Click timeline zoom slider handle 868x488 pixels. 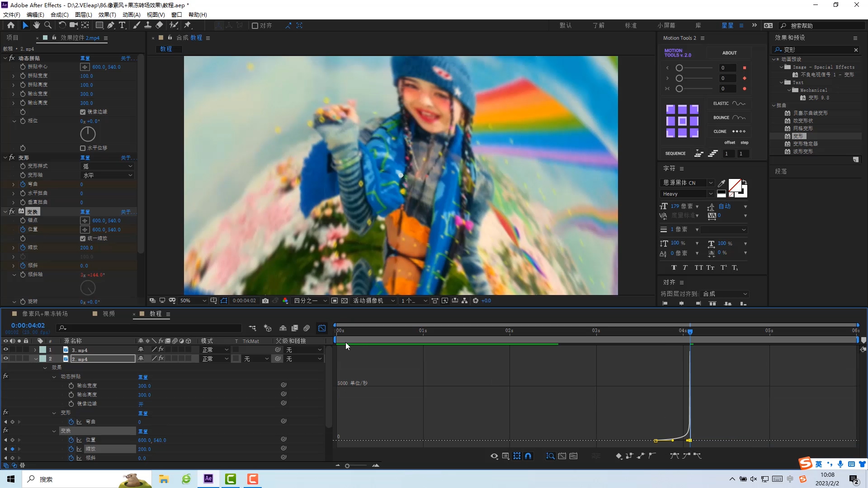(x=347, y=465)
